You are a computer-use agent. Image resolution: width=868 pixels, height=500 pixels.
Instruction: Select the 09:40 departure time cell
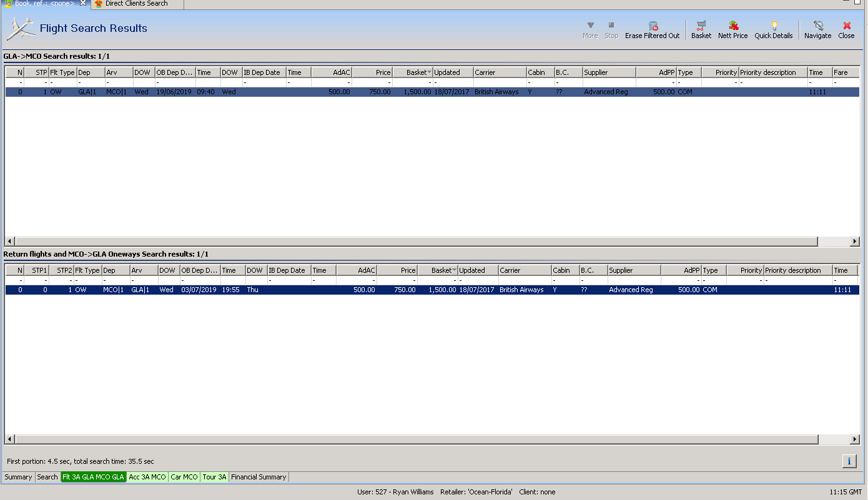(207, 92)
